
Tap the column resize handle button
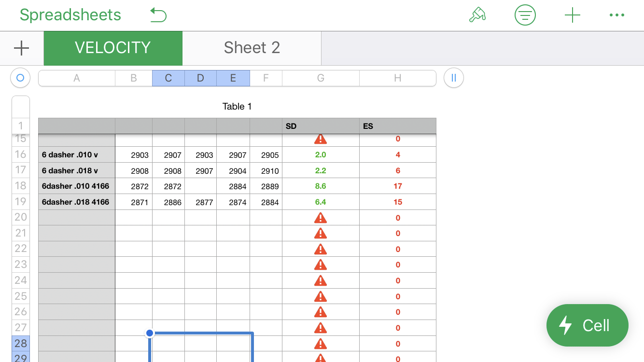(453, 78)
